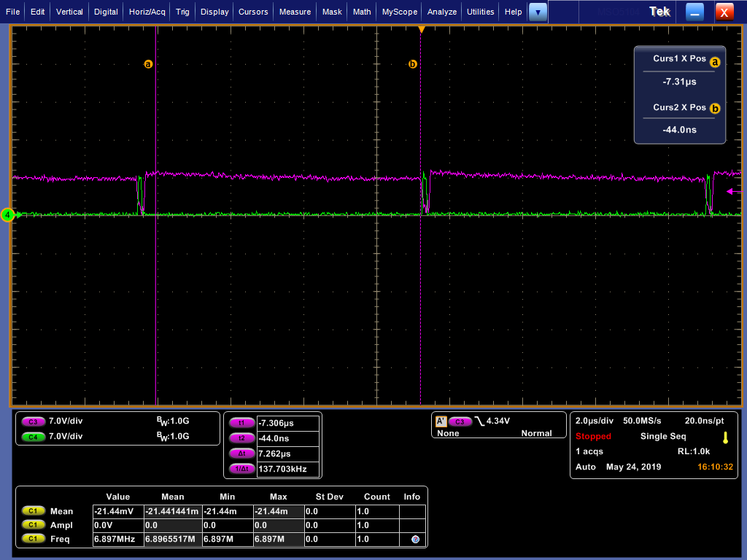This screenshot has height=560, width=747.
Task: Expand the menu bar dropdown arrow button
Action: click(x=538, y=12)
